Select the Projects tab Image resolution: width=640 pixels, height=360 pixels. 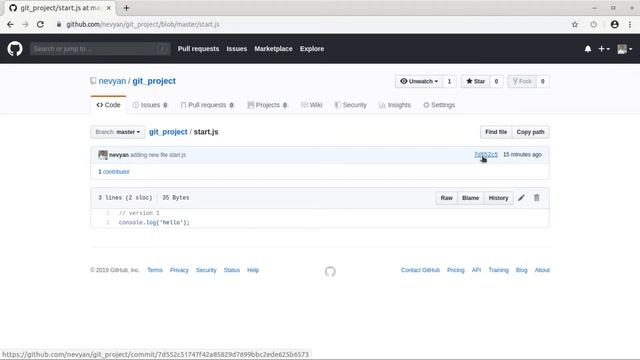[267, 105]
